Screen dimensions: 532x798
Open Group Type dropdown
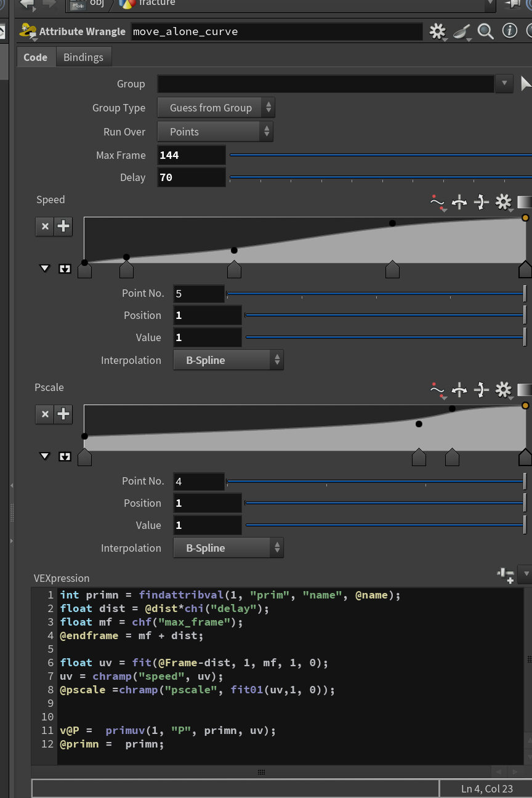click(217, 108)
